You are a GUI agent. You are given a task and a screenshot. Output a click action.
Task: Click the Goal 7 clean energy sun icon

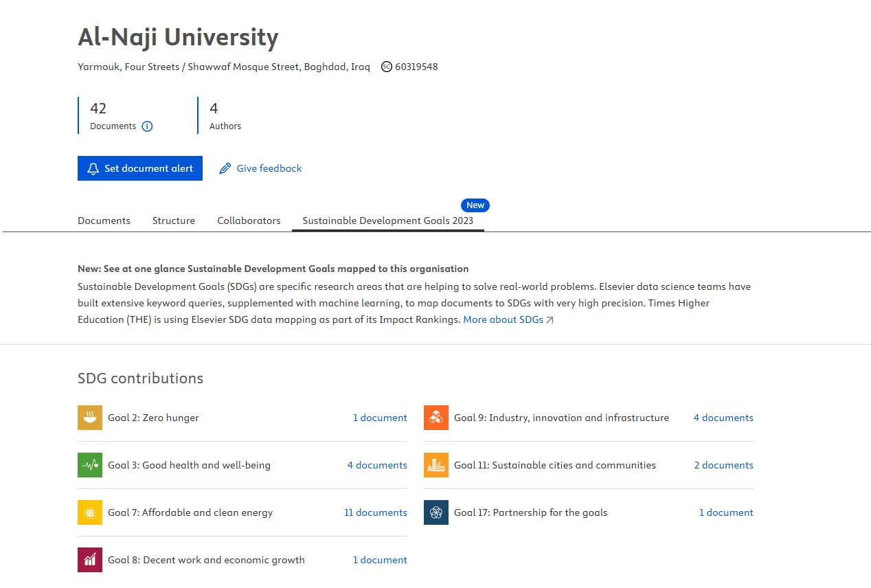pyautogui.click(x=90, y=512)
